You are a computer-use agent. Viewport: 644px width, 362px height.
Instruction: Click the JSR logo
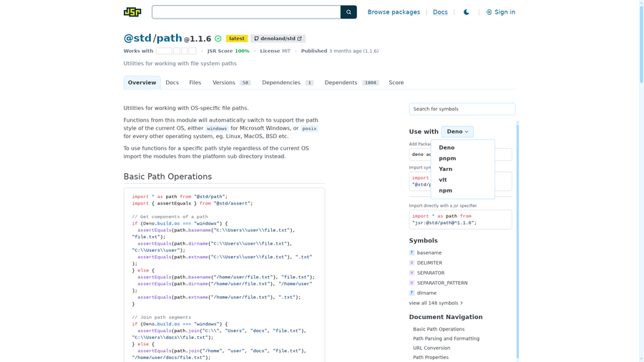(132, 12)
